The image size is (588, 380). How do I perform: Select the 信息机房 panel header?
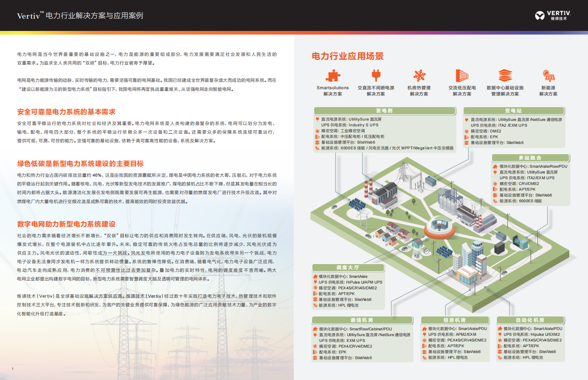(x=455, y=320)
